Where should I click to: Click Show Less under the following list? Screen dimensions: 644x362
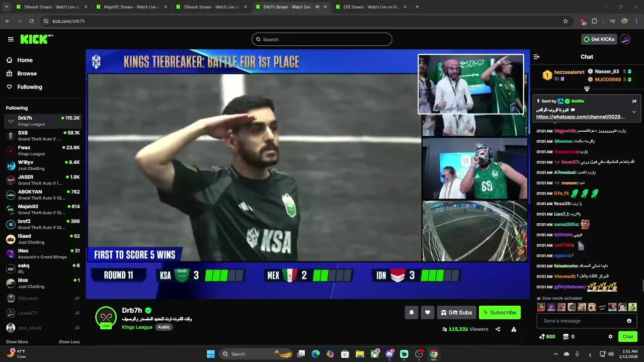[x=69, y=342]
